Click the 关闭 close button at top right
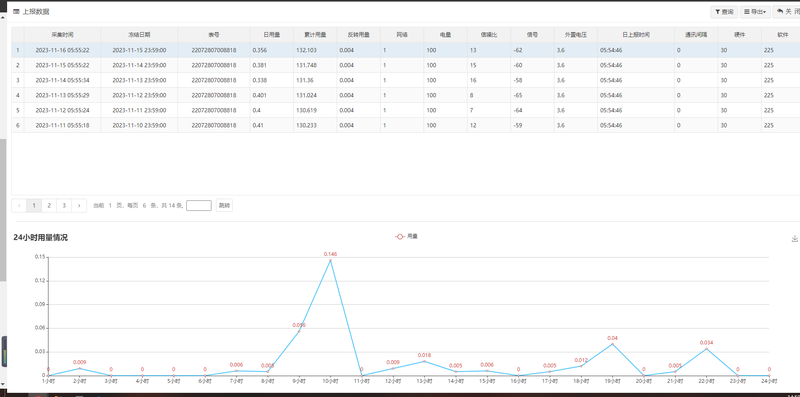Screen dimensions: 800x397 pos(788,12)
